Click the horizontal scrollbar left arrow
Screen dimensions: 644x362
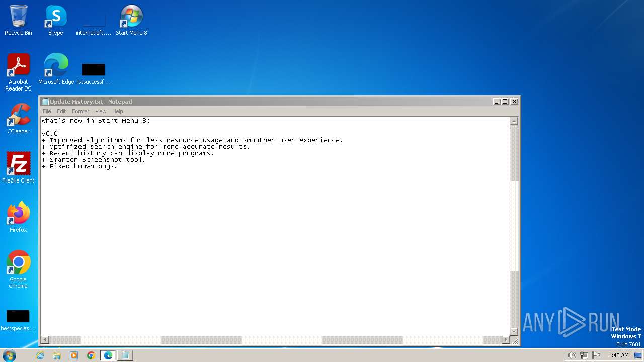(45, 340)
